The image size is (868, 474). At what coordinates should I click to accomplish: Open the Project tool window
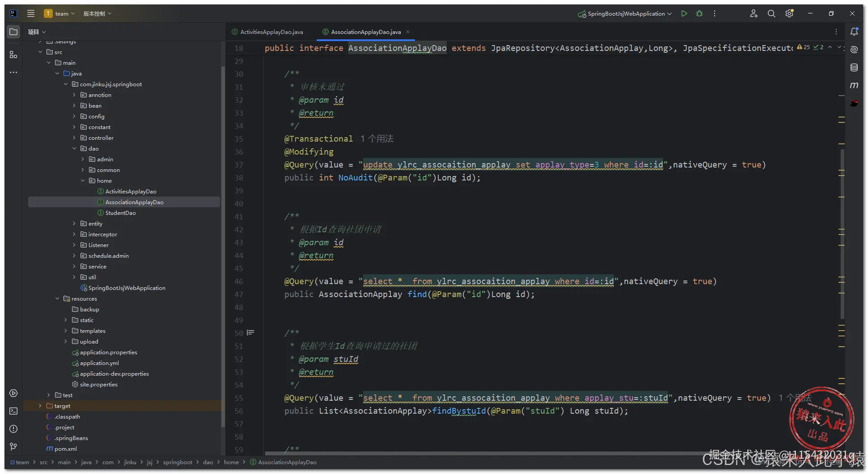click(x=13, y=32)
